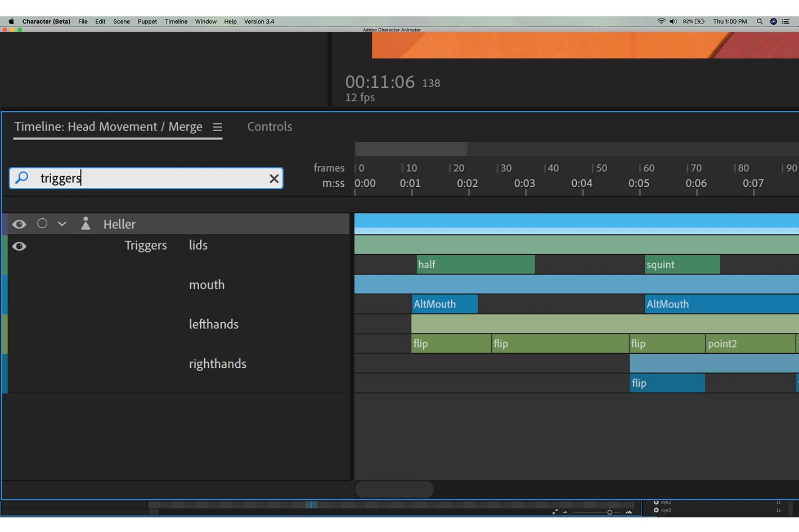Select the first lefthands flip bar
Viewport: 799px width, 532px height.
point(451,344)
